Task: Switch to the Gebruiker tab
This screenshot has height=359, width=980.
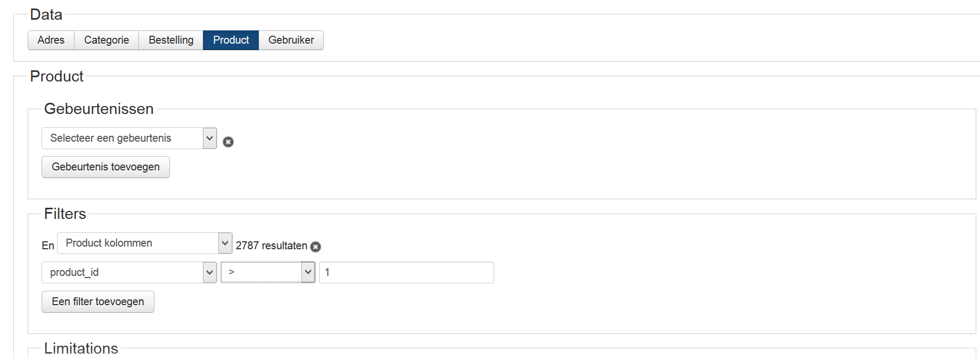Action: tap(291, 40)
